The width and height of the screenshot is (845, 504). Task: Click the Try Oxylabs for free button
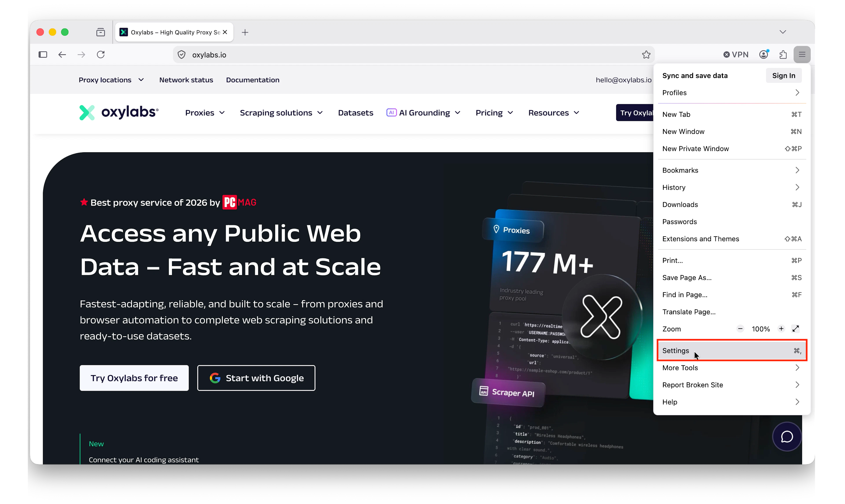tap(134, 378)
